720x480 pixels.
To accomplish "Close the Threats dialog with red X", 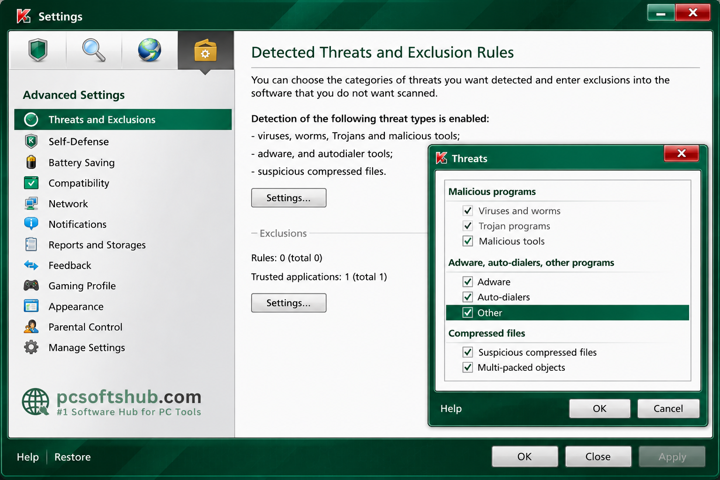I will pyautogui.click(x=681, y=153).
